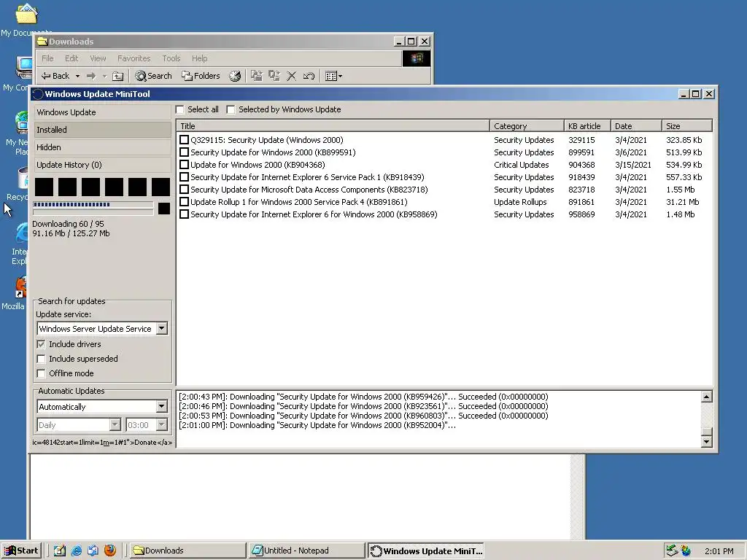Open Search pane in Downloads window
The height and width of the screenshot is (560, 747).
[x=153, y=76]
